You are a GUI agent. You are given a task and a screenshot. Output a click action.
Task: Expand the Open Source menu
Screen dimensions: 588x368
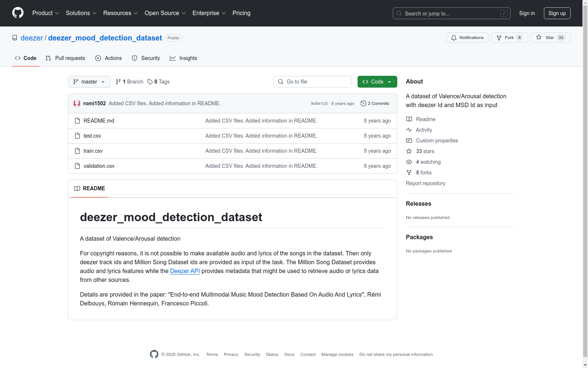165,13
